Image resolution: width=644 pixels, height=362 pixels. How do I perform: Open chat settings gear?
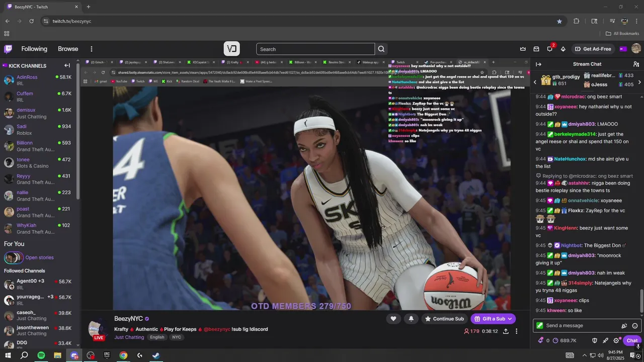pos(616,340)
